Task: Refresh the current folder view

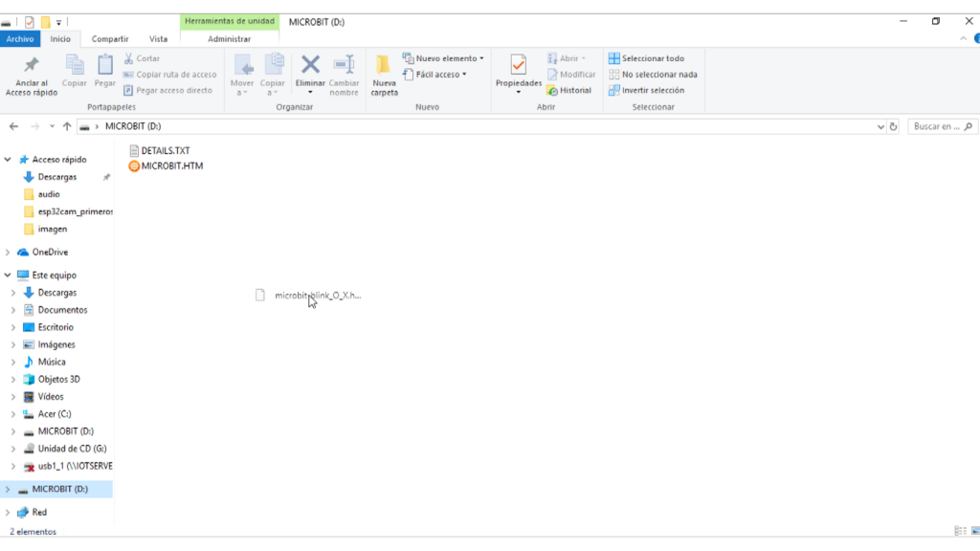Action: (x=893, y=126)
